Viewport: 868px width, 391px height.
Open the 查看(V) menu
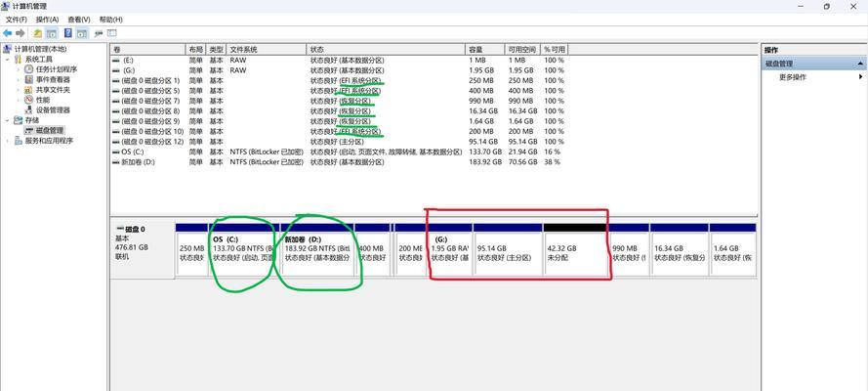click(x=79, y=20)
